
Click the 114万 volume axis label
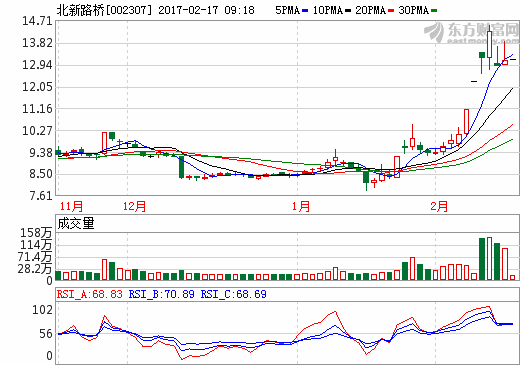coord(36,245)
